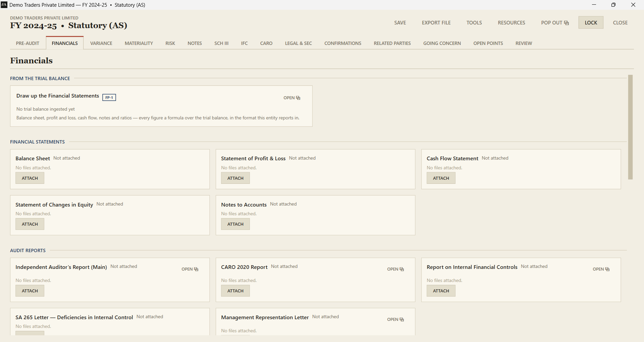Select the FINANCIALS tab
Viewport: 644px width, 342px height.
65,43
